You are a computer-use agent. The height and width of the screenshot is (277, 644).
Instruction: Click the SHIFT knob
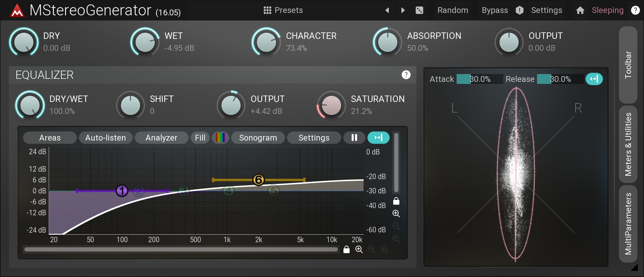(131, 105)
